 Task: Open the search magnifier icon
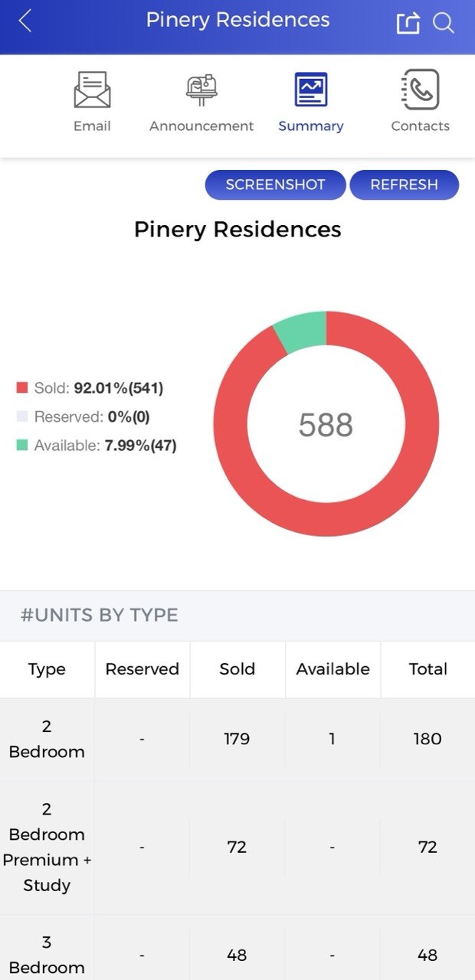(x=444, y=24)
